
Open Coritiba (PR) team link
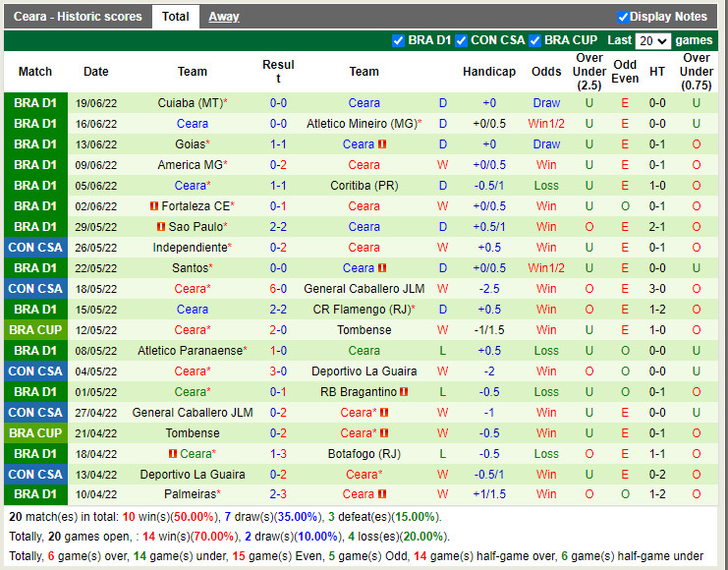coord(364,186)
